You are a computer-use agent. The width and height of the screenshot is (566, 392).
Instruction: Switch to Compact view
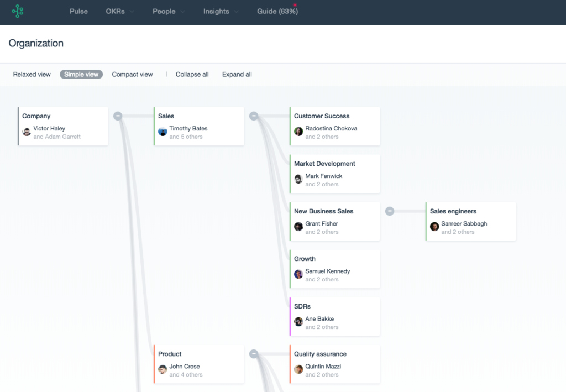[x=132, y=74]
